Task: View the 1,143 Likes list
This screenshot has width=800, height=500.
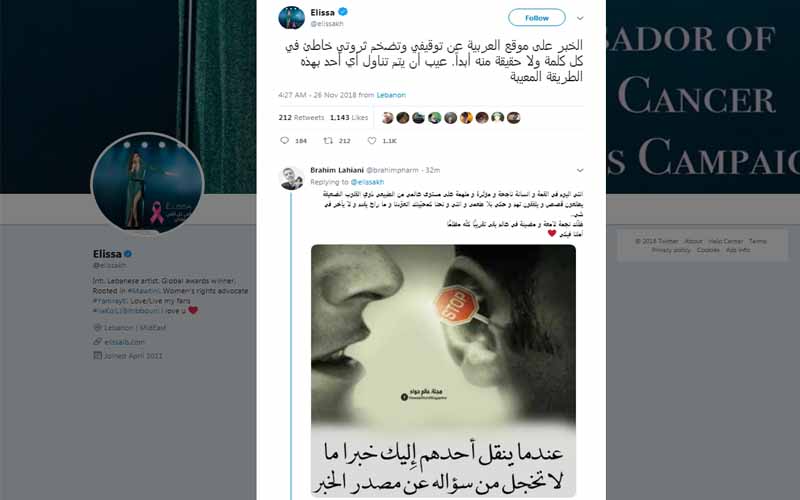Action: (349, 117)
